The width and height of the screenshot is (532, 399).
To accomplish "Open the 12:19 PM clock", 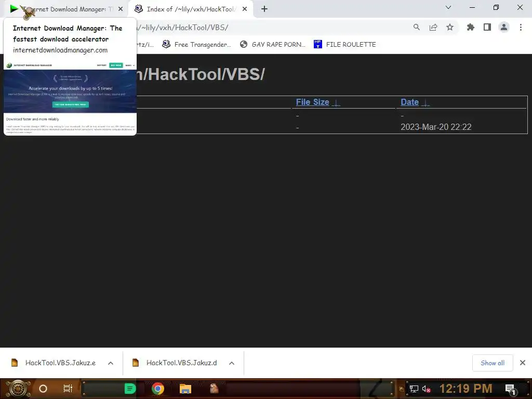I will (x=466, y=389).
